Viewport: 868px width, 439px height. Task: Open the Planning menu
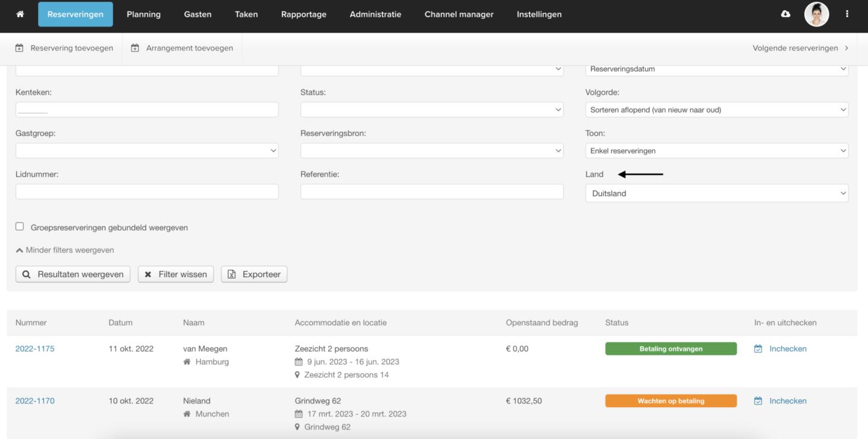pos(143,14)
